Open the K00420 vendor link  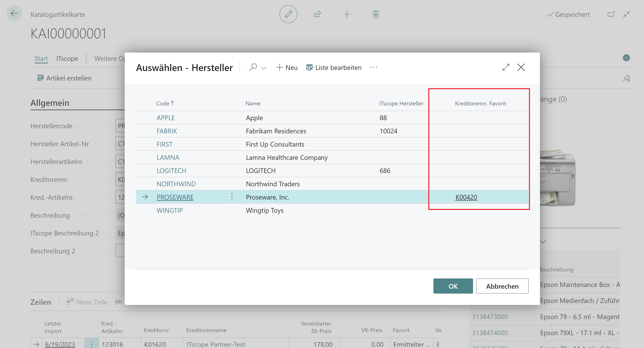coord(466,197)
